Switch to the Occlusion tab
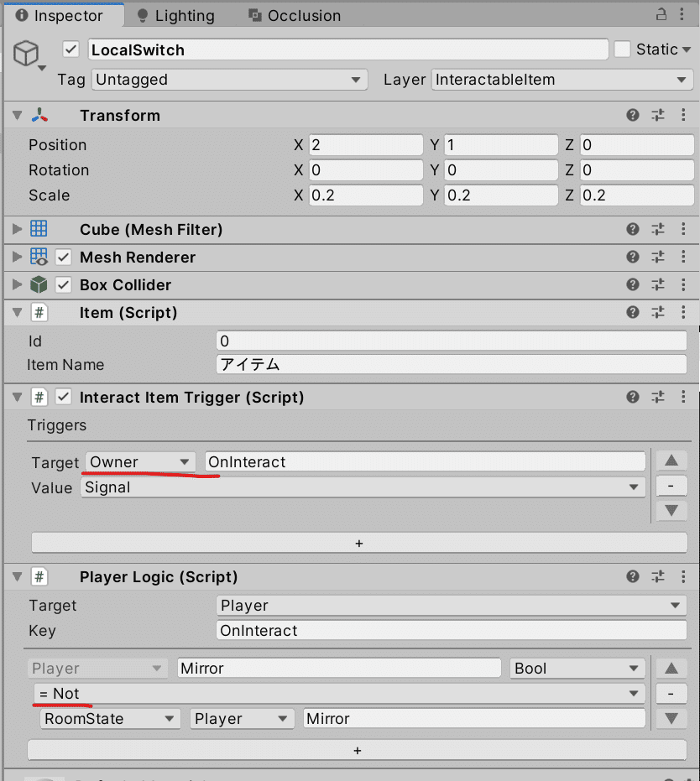 pos(295,15)
